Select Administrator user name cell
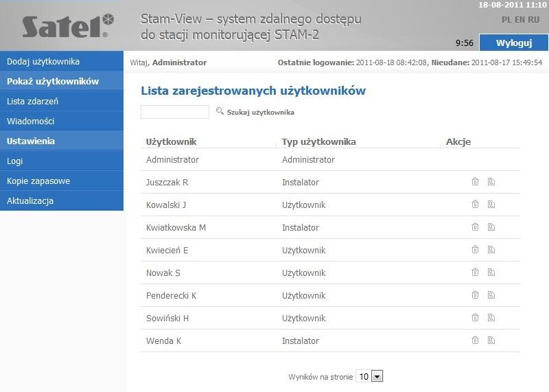 click(x=173, y=160)
